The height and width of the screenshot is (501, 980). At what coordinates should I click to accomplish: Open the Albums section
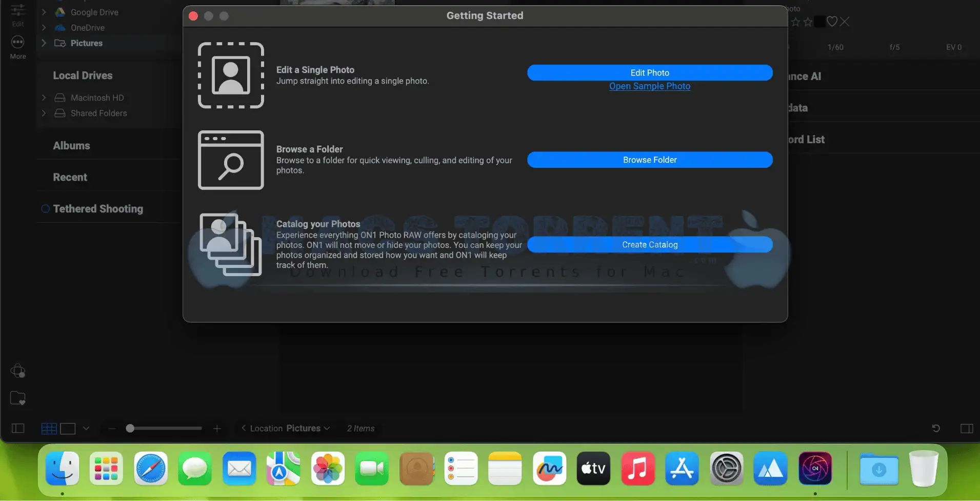(x=71, y=146)
